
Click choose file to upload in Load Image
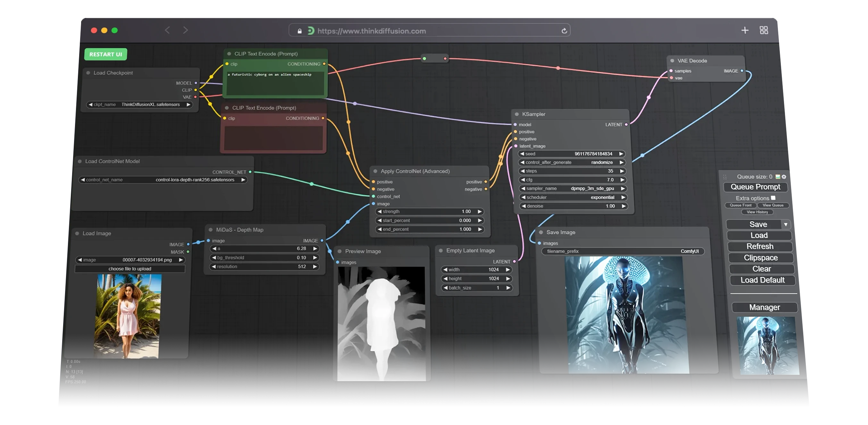click(x=130, y=269)
